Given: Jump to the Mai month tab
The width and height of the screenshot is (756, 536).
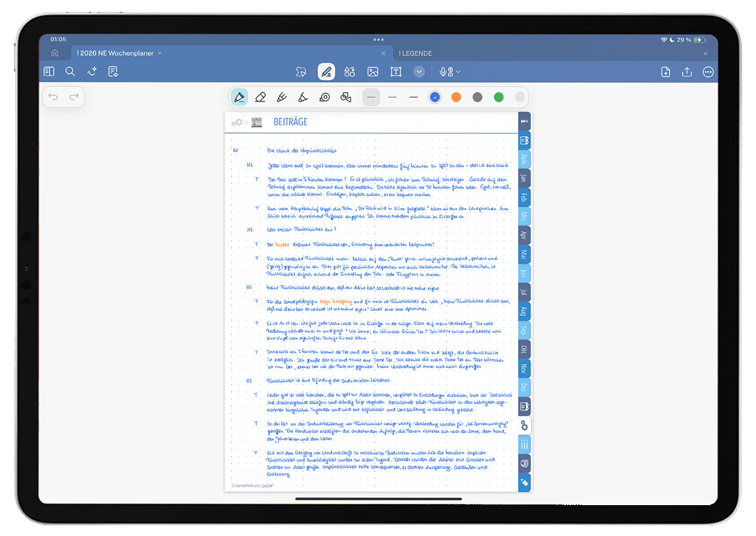Looking at the screenshot, I should pos(524,255).
